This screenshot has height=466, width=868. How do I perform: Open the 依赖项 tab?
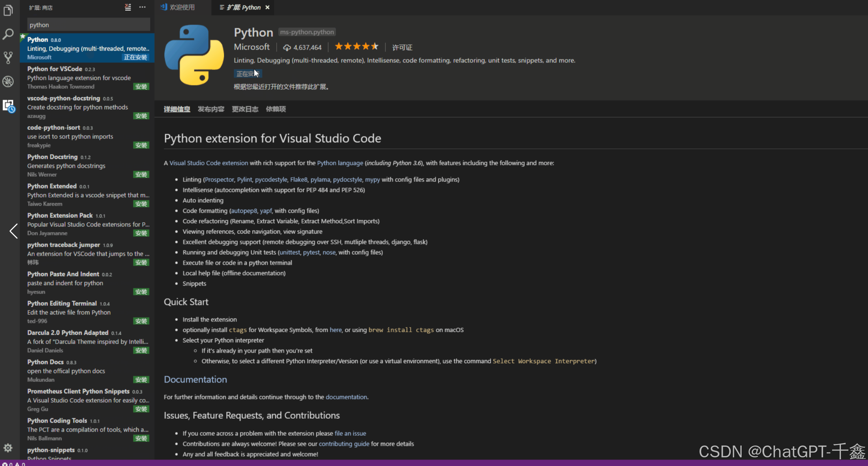click(x=276, y=109)
